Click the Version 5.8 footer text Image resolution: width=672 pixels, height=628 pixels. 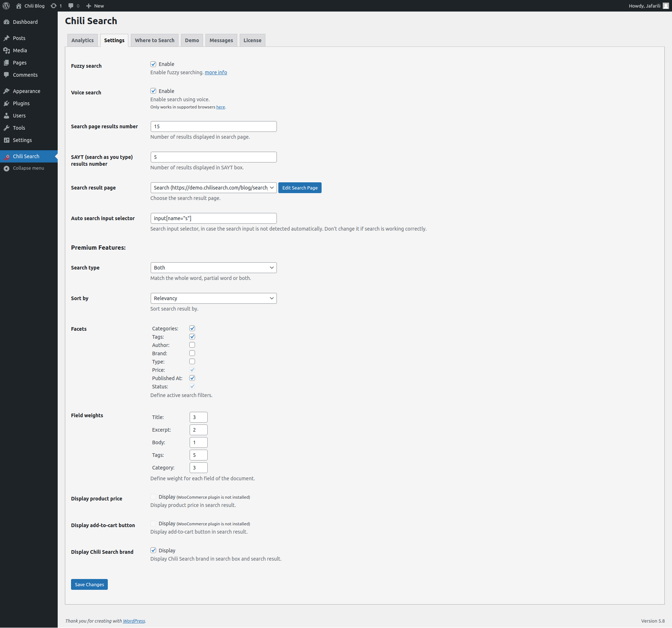tap(653, 621)
